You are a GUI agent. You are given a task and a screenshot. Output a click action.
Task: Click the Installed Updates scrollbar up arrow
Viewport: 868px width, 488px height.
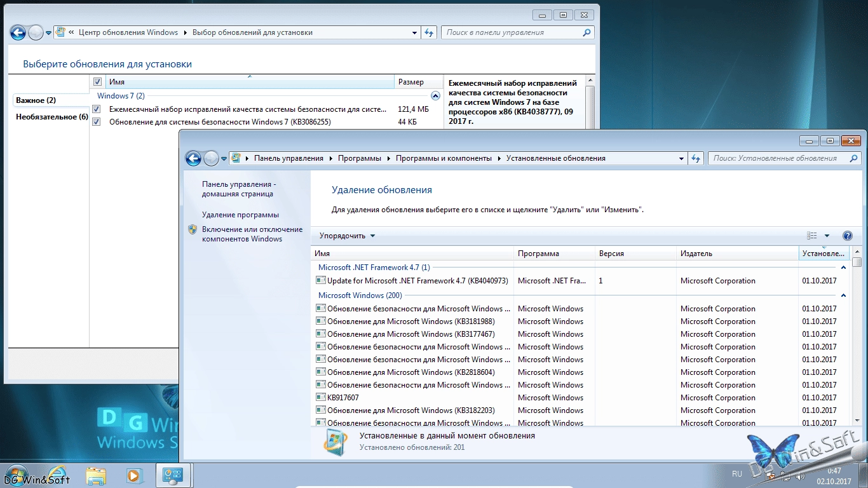[857, 252]
